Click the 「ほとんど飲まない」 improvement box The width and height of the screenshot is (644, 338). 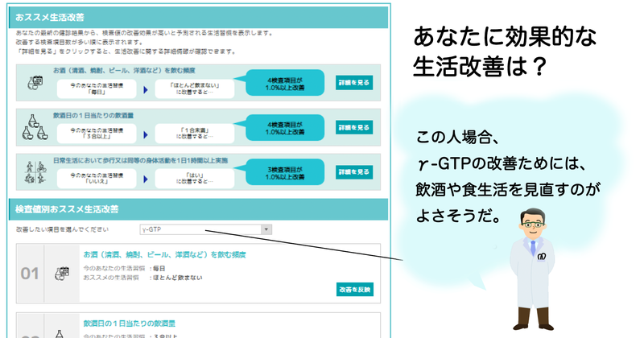point(191,88)
